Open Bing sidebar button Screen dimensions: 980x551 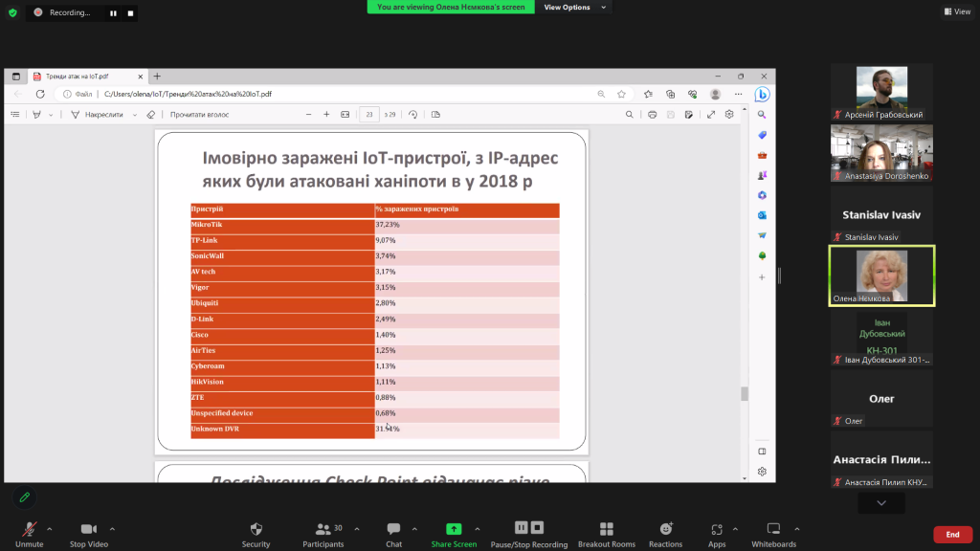pos(762,95)
